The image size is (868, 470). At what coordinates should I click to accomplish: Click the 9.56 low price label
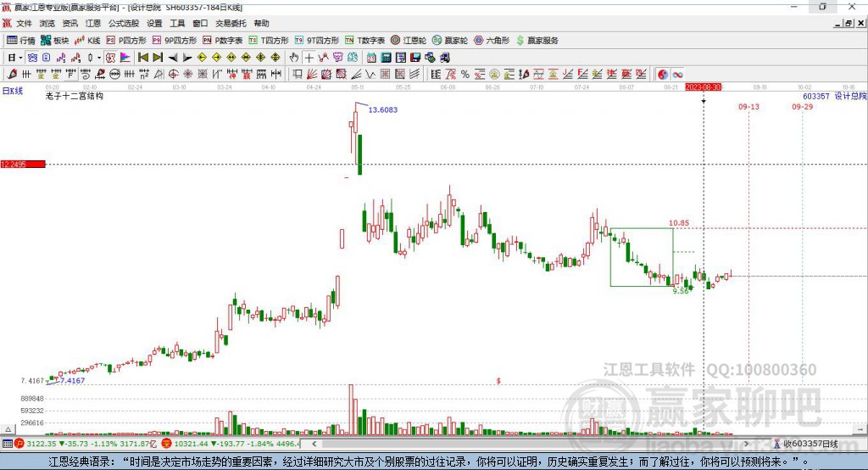pos(681,290)
